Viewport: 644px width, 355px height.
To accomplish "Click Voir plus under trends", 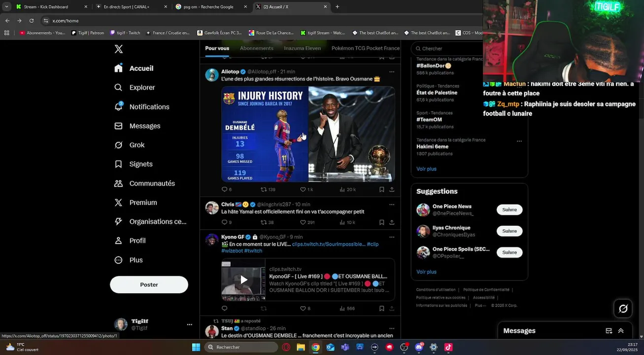I will pyautogui.click(x=426, y=169).
